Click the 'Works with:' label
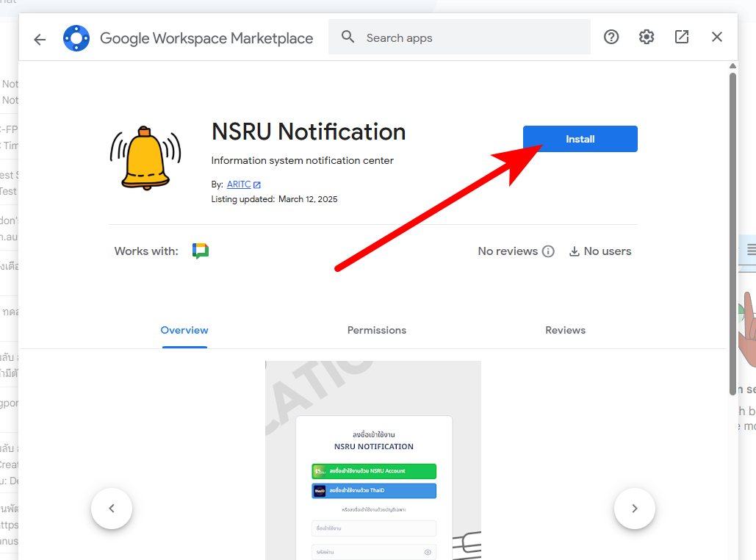Screen dimensions: 756x560 click(146, 251)
